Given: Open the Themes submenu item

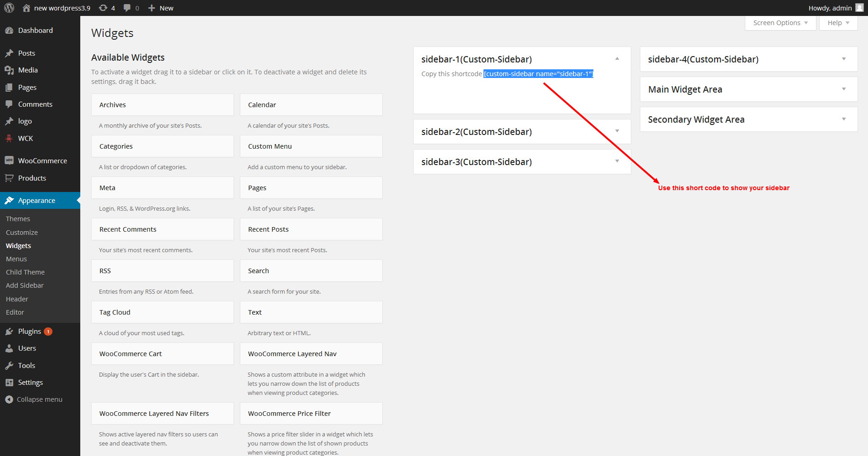Looking at the screenshot, I should coord(18,219).
